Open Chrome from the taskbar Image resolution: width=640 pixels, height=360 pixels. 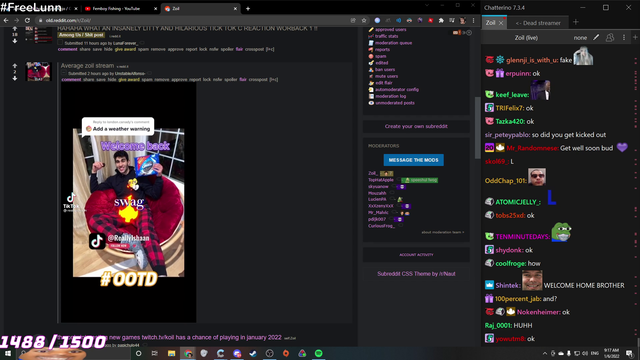[188, 353]
